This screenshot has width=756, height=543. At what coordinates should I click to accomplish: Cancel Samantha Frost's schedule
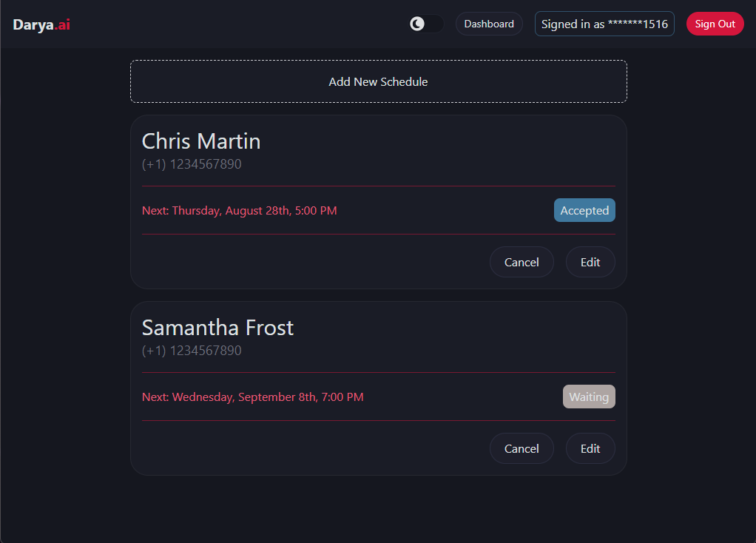(x=522, y=448)
